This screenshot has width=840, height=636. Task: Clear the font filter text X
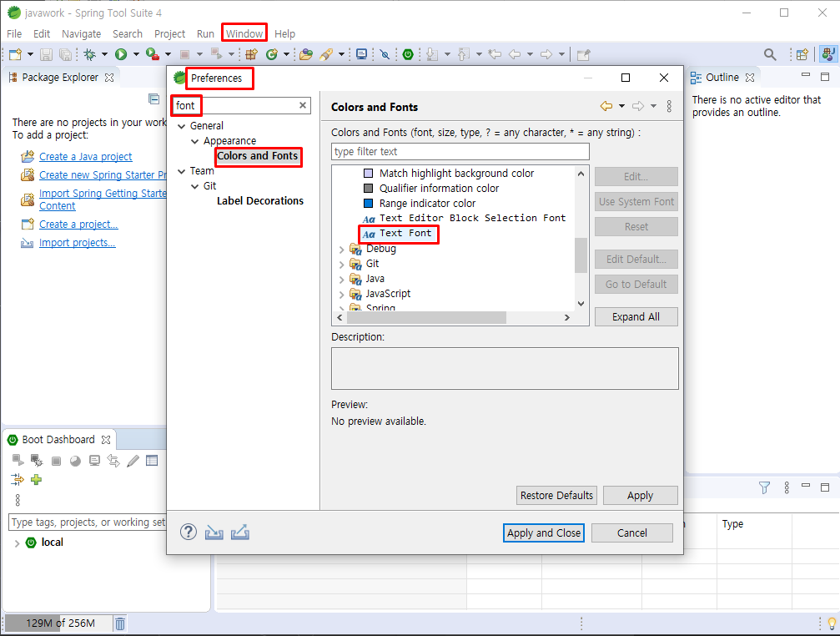pyautogui.click(x=303, y=105)
